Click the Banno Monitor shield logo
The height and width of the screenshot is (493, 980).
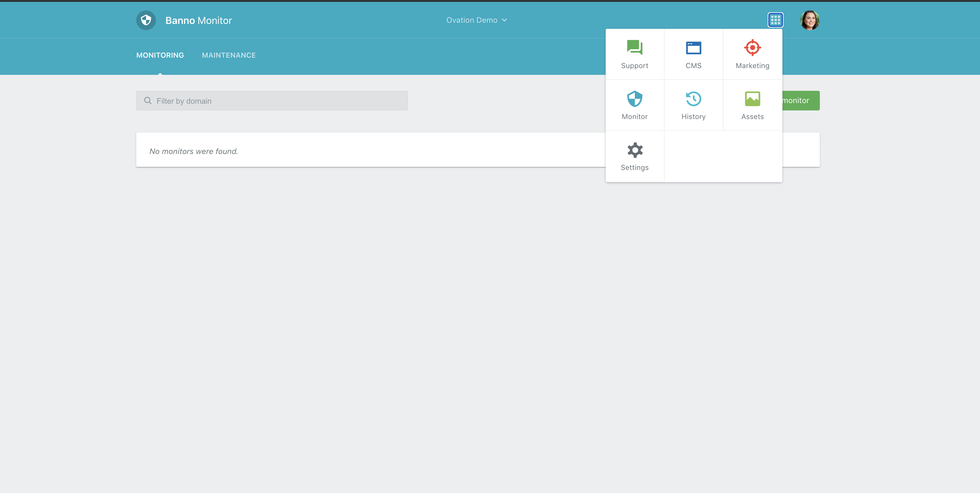(x=146, y=20)
